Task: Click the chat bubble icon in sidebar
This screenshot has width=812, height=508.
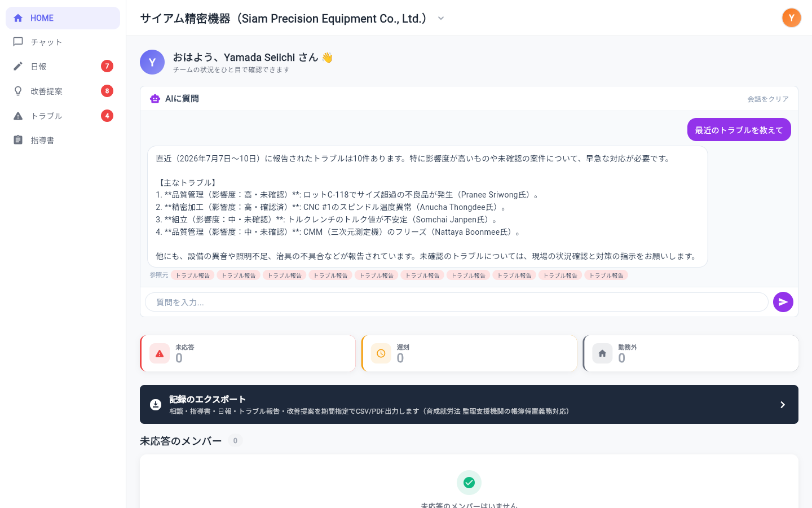Action: (18, 42)
